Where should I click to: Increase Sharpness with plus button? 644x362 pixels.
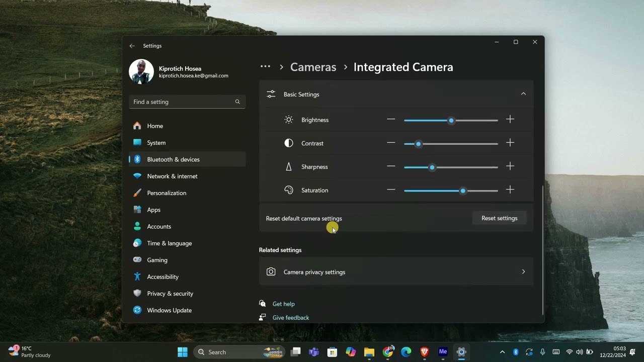coord(510,166)
